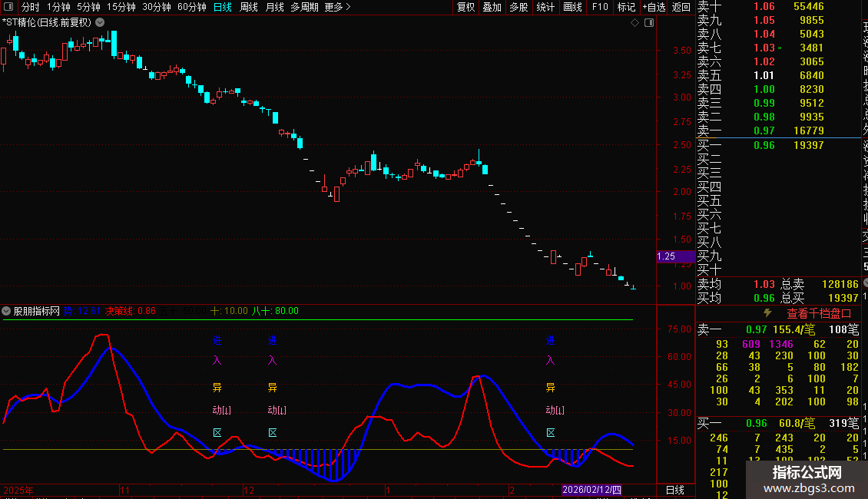The height and width of the screenshot is (499, 868).
Task: Click the diamond icon above the chart
Action: (x=635, y=23)
